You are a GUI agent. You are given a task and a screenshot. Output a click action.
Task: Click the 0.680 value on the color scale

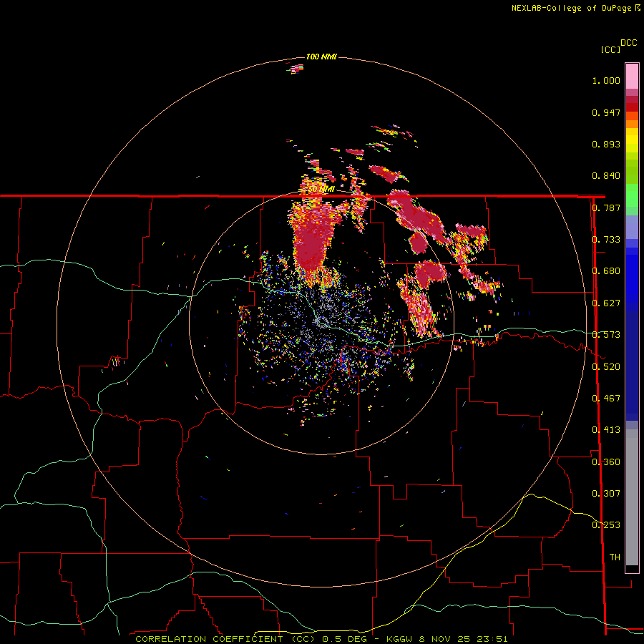point(606,271)
